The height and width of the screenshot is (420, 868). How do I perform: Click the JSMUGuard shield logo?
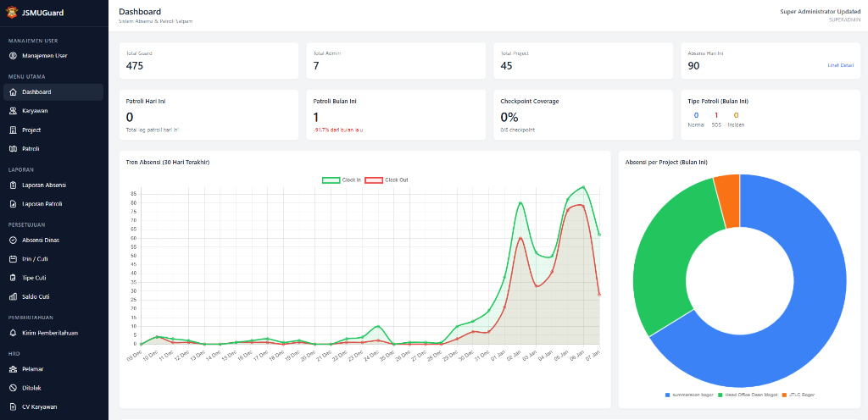(x=13, y=13)
